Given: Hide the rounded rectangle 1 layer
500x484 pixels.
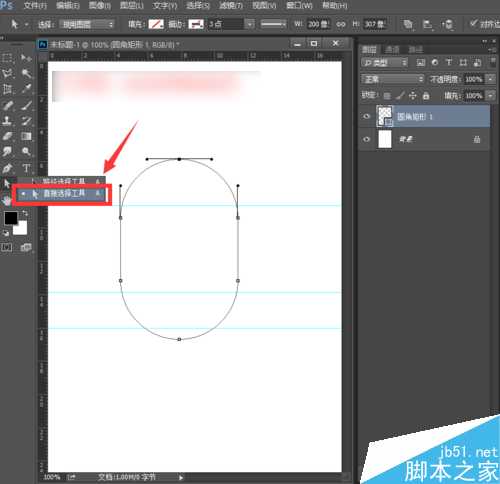Looking at the screenshot, I should coord(367,116).
